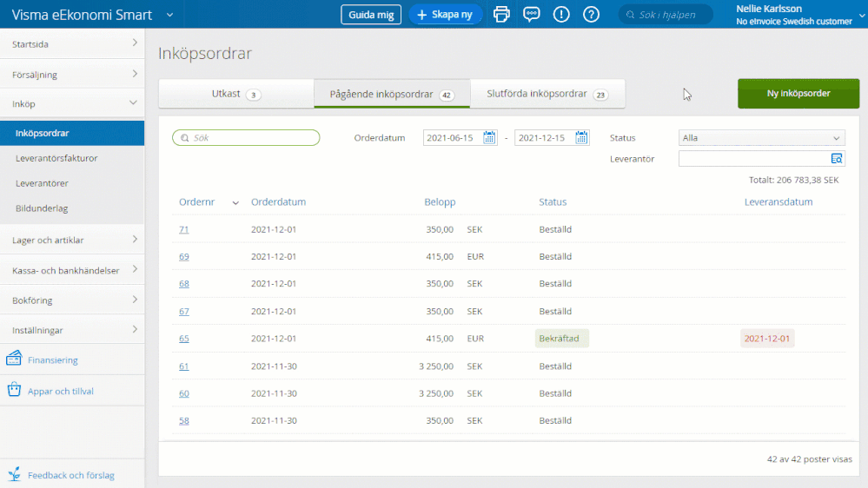Open the question mark help icon

(x=591, y=14)
